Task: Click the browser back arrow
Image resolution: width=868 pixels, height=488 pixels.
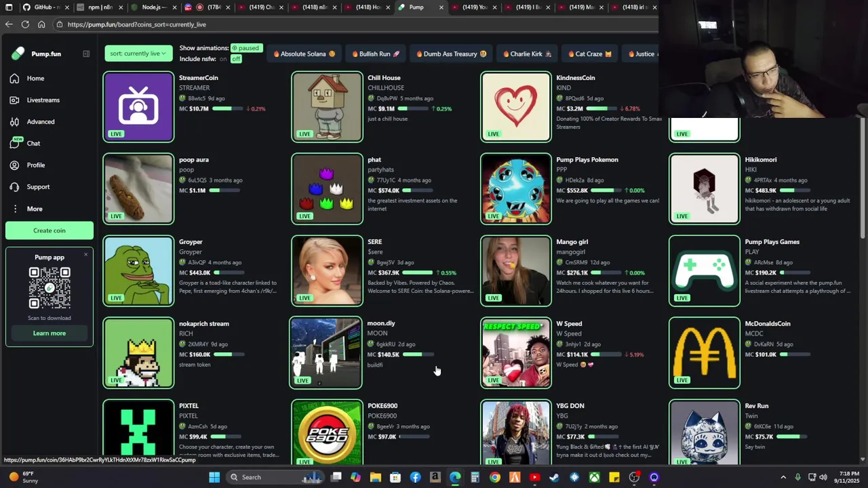Action: coord(9,24)
